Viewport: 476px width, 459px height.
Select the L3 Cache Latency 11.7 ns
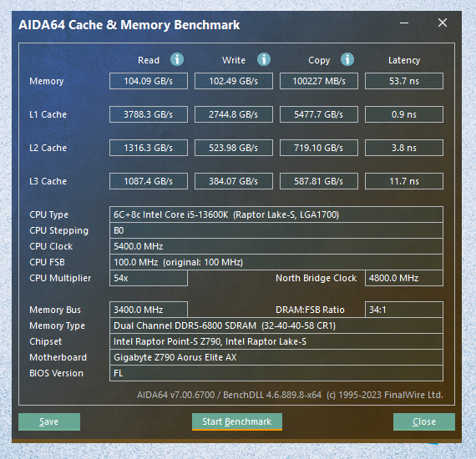click(x=404, y=181)
